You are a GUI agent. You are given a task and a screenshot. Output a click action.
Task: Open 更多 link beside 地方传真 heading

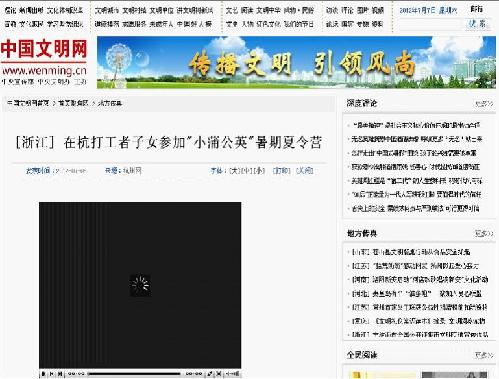click(484, 233)
